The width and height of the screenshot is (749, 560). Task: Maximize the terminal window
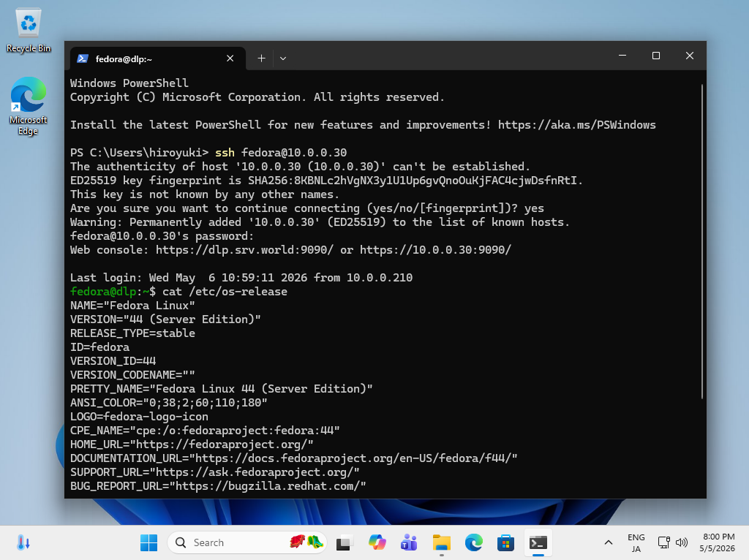pyautogui.click(x=656, y=56)
